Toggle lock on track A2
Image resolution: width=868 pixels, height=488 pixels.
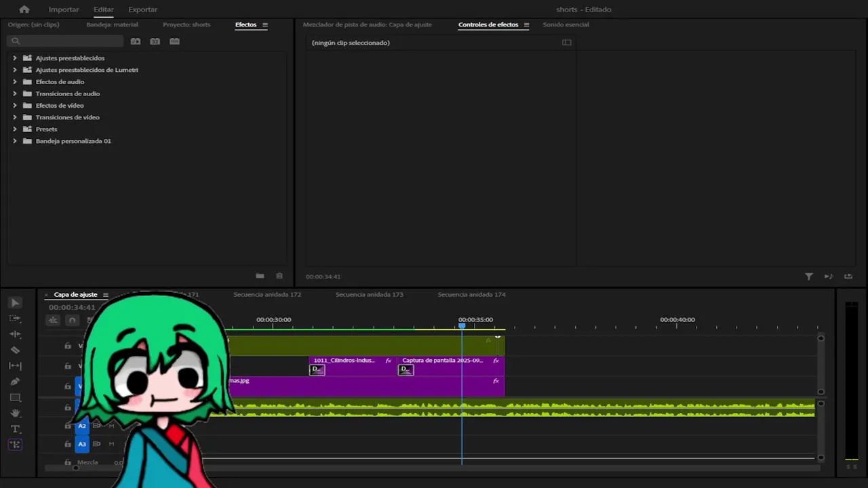pos(68,426)
